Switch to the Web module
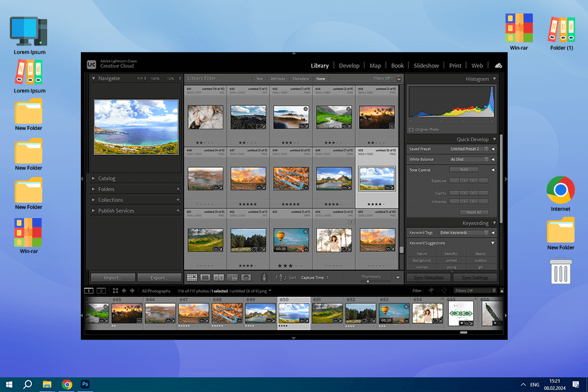 pyautogui.click(x=477, y=66)
